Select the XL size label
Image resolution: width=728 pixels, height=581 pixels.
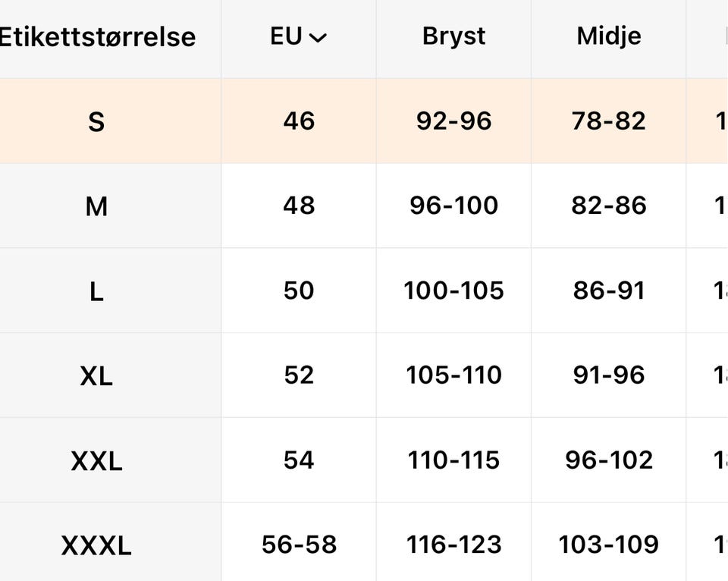[96, 375]
